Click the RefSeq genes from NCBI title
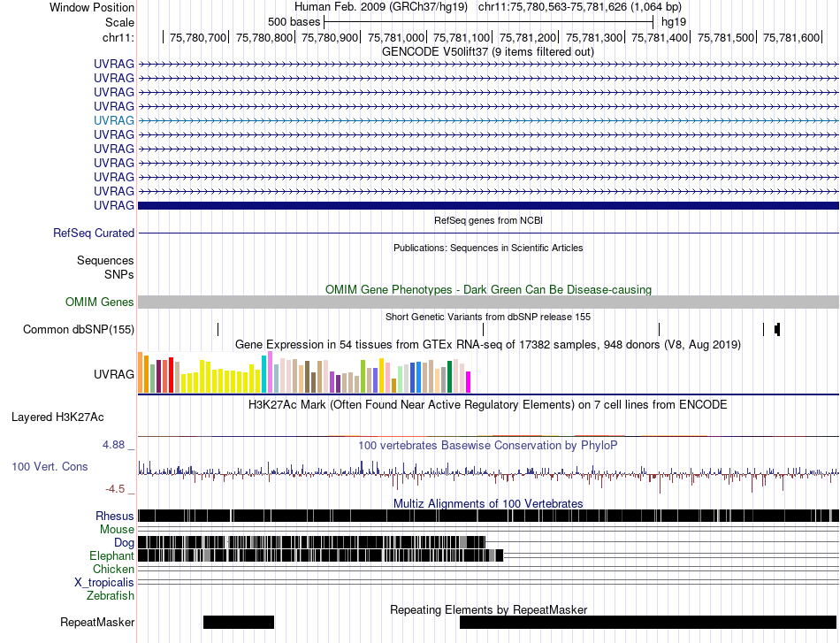The height and width of the screenshot is (643, 840). (x=488, y=220)
